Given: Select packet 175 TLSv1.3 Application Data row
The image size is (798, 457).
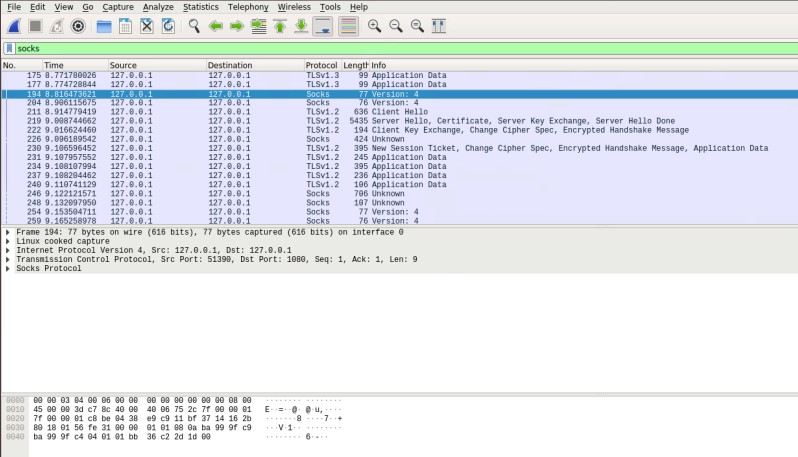Looking at the screenshot, I should 399,75.
